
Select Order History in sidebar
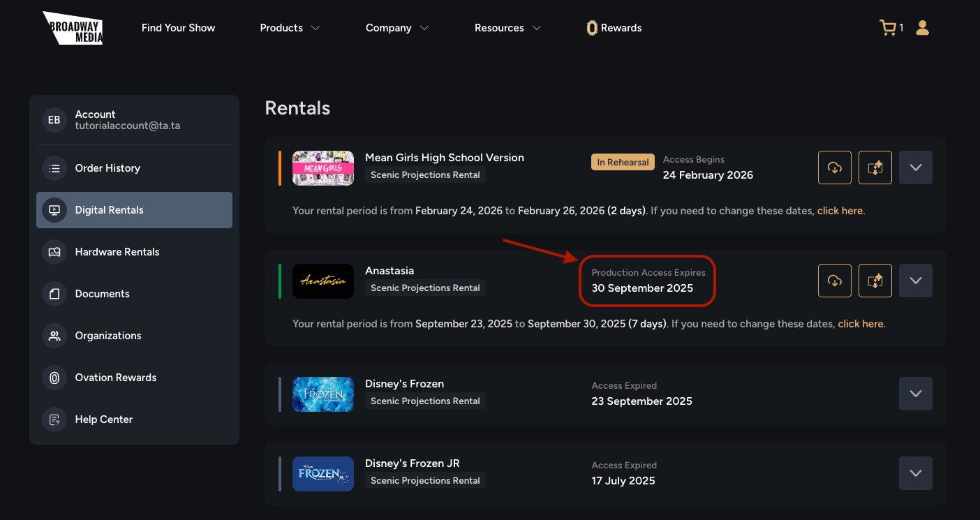[x=134, y=168]
